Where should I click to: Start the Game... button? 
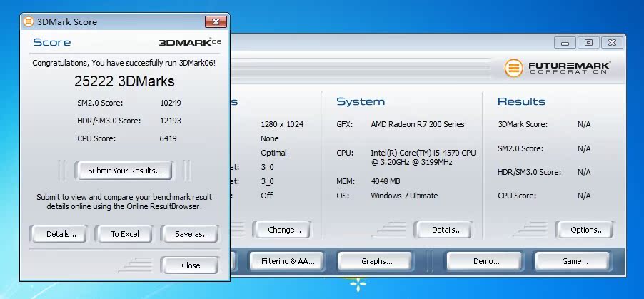pos(575,261)
